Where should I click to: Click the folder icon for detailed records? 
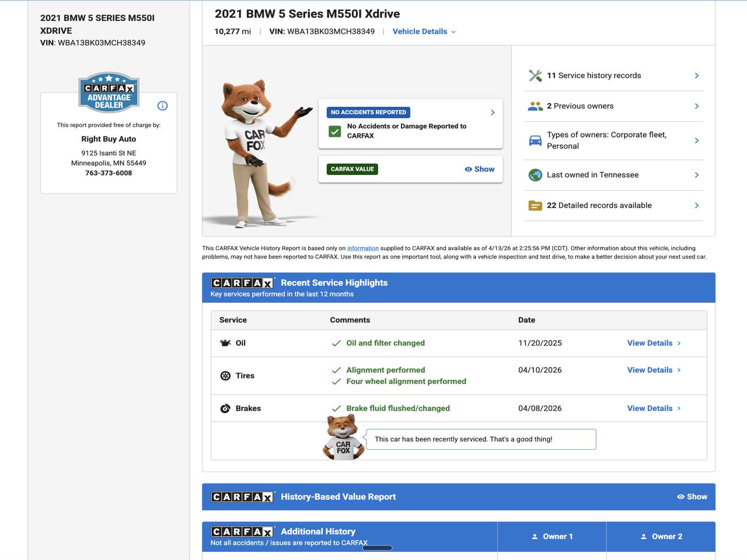click(x=535, y=205)
